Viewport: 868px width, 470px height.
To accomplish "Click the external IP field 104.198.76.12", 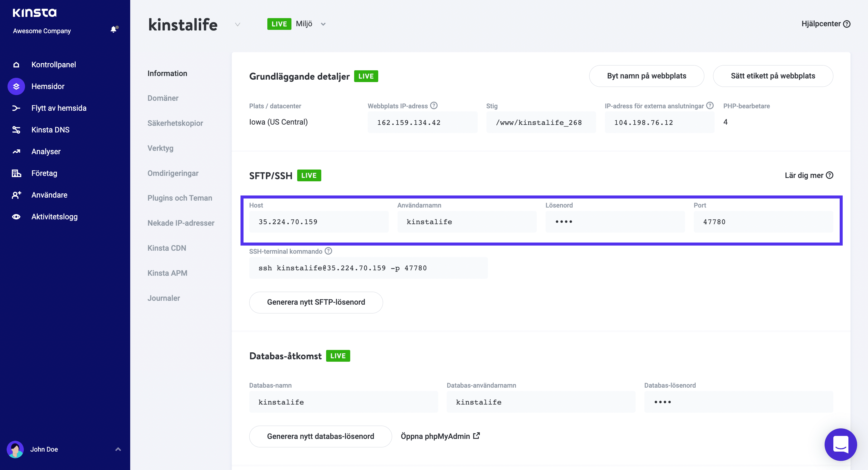I will (x=659, y=122).
